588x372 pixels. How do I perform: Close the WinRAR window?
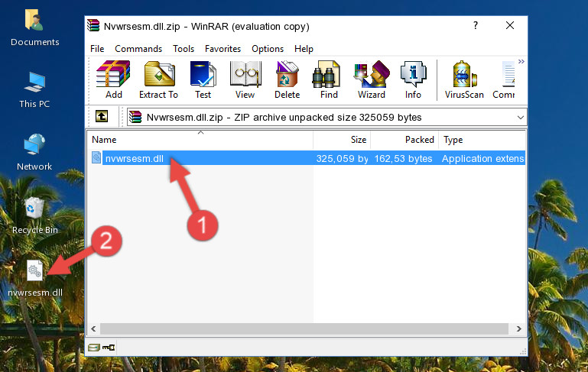[x=509, y=25]
